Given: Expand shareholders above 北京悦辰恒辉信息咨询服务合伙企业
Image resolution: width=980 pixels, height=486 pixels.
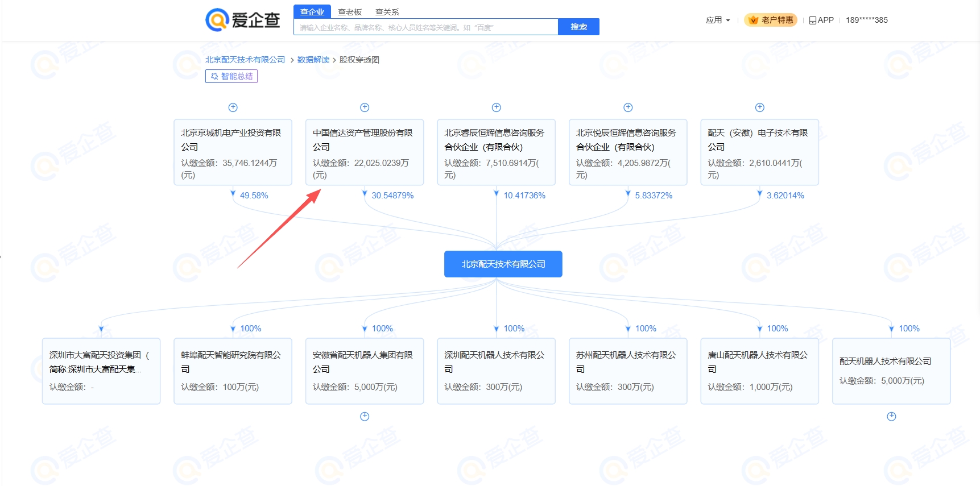Looking at the screenshot, I should pyautogui.click(x=628, y=107).
